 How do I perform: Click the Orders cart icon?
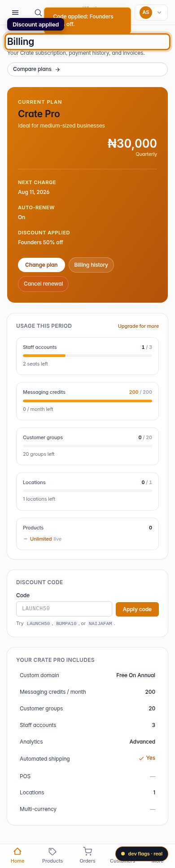tap(87, 851)
